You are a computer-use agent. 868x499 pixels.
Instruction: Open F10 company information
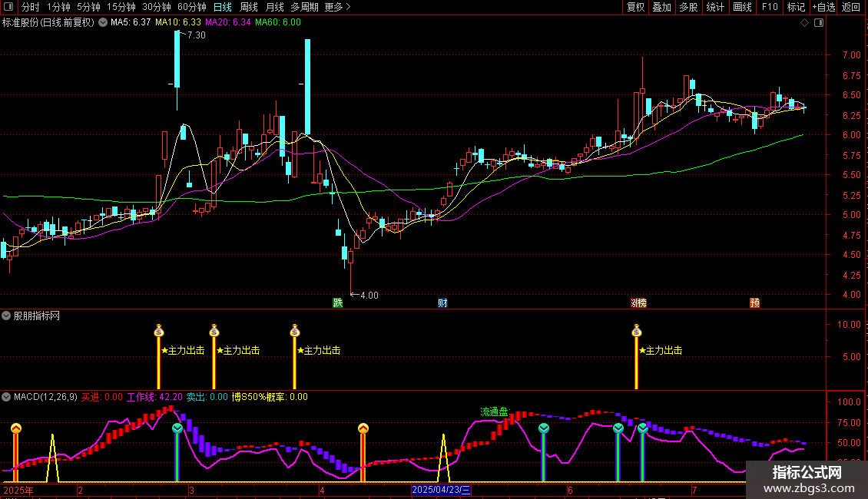(770, 7)
